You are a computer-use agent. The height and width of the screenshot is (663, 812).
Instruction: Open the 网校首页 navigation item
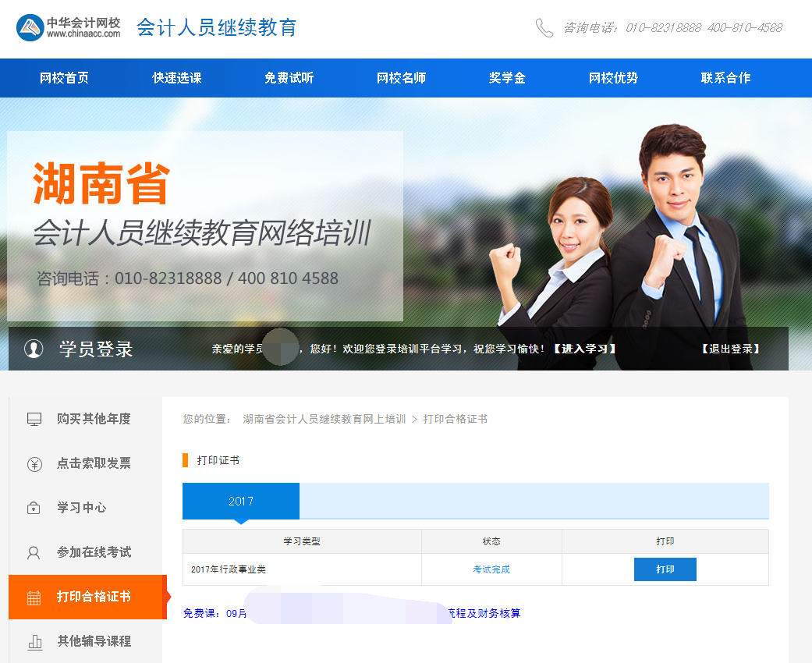pyautogui.click(x=64, y=78)
